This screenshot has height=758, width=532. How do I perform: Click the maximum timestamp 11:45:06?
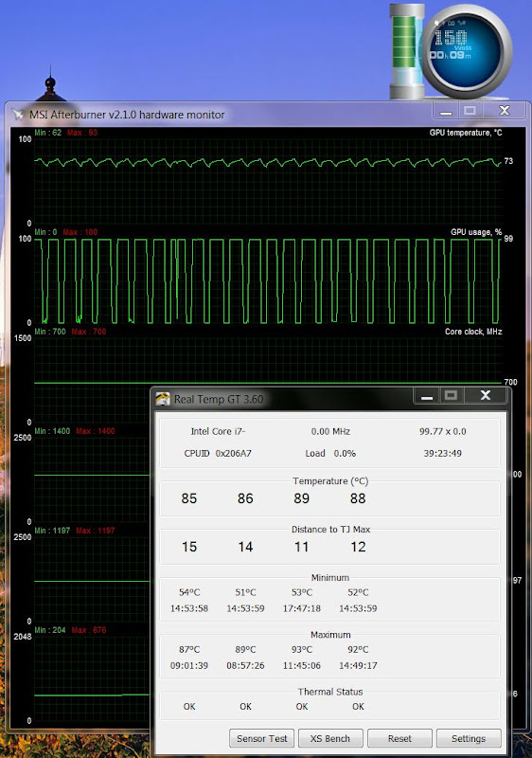point(302,665)
